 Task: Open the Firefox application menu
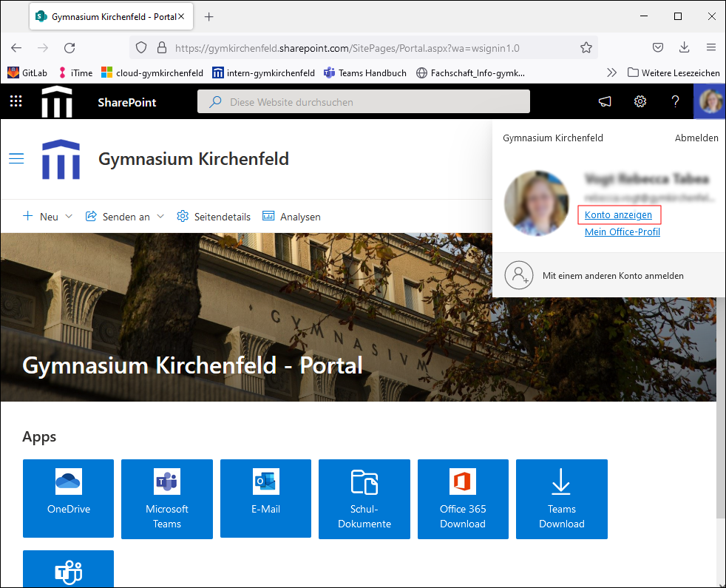pyautogui.click(x=711, y=47)
